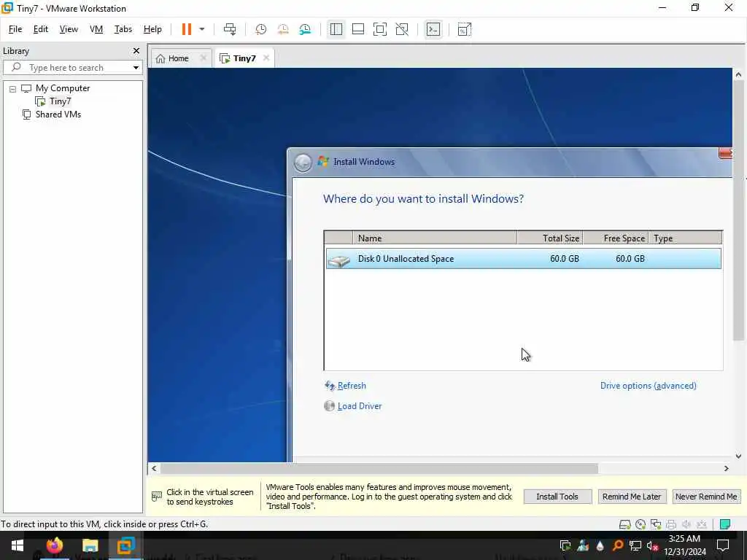Viewport: 747px width, 560px height.
Task: Switch to the Tiny7 tab
Action: pos(244,58)
